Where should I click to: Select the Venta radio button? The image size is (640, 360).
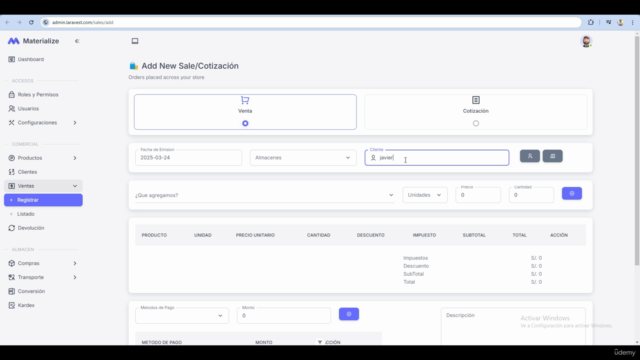point(245,123)
